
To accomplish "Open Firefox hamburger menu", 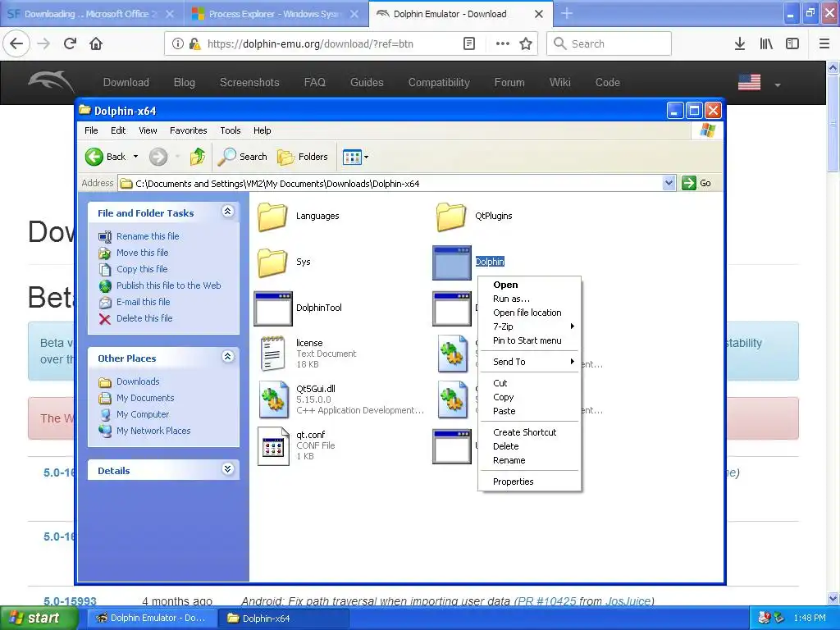I will pyautogui.click(x=824, y=43).
